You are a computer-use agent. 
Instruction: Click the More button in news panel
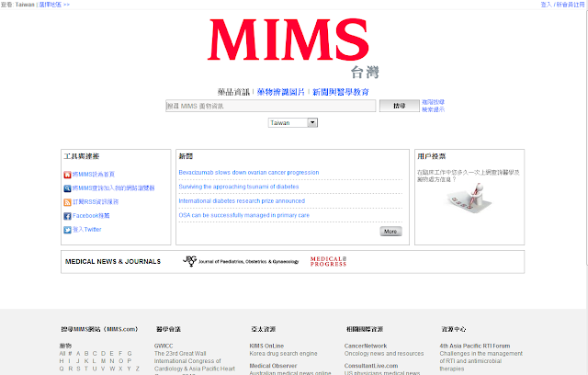[x=390, y=232]
